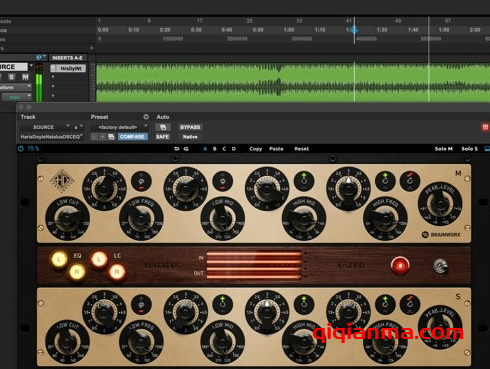
Task: Click the M unit LOW CUT knob
Action: (x=67, y=218)
